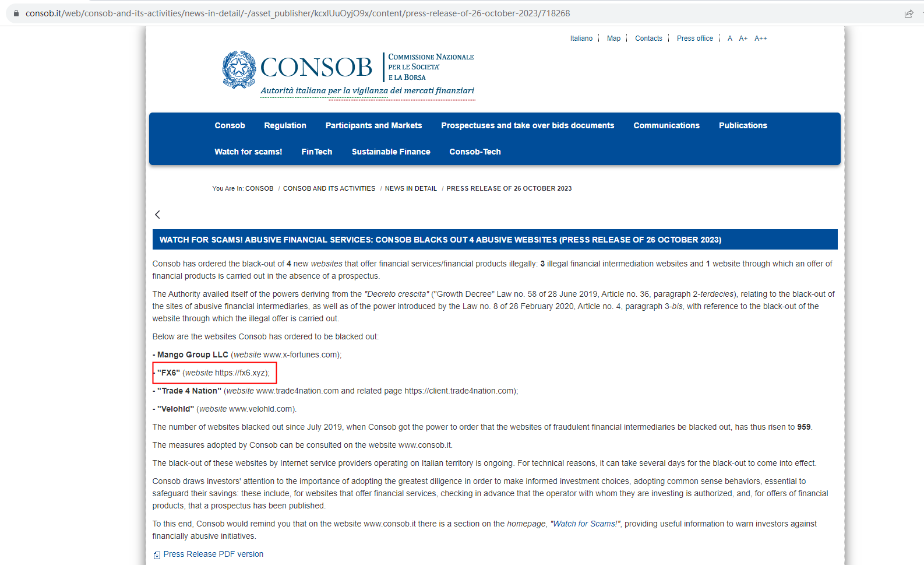
Task: Click www.velohld.com text
Action: click(x=261, y=409)
